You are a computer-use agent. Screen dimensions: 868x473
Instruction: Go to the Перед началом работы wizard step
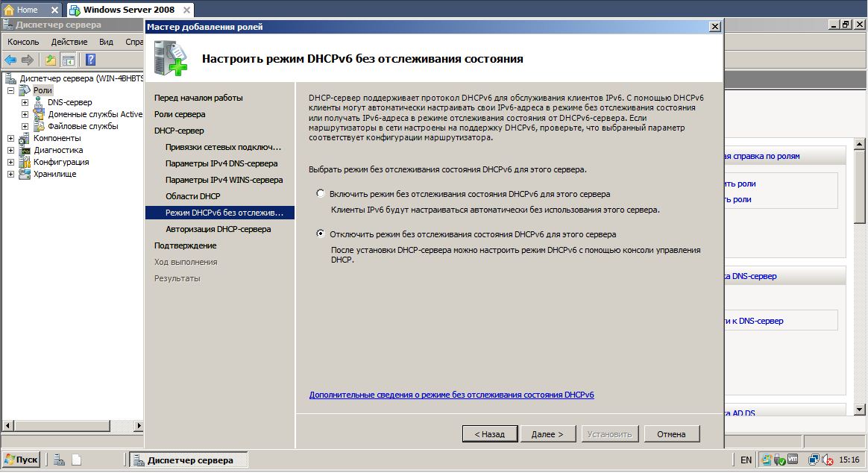pyautogui.click(x=198, y=98)
